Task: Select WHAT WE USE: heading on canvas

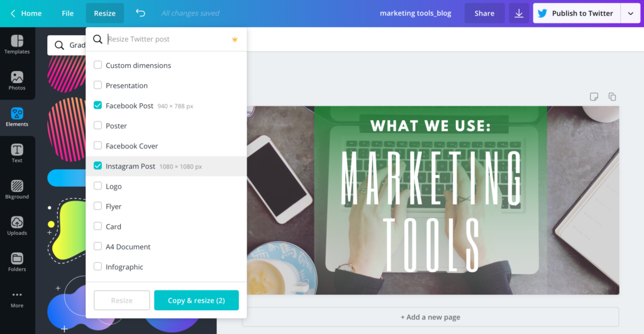Action: click(430, 125)
